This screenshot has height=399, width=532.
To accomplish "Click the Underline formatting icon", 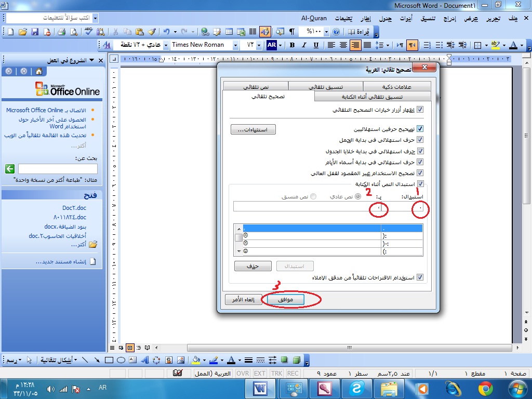I will coord(316,45).
